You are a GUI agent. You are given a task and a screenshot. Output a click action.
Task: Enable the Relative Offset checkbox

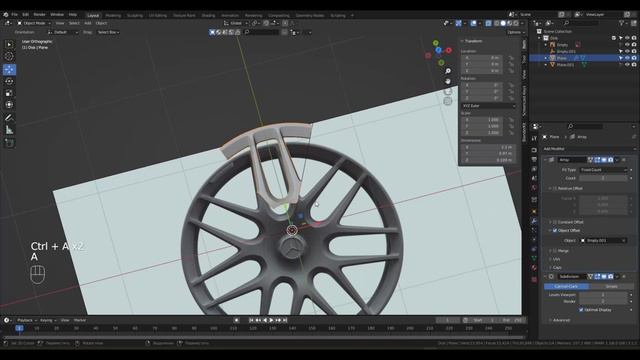point(555,189)
